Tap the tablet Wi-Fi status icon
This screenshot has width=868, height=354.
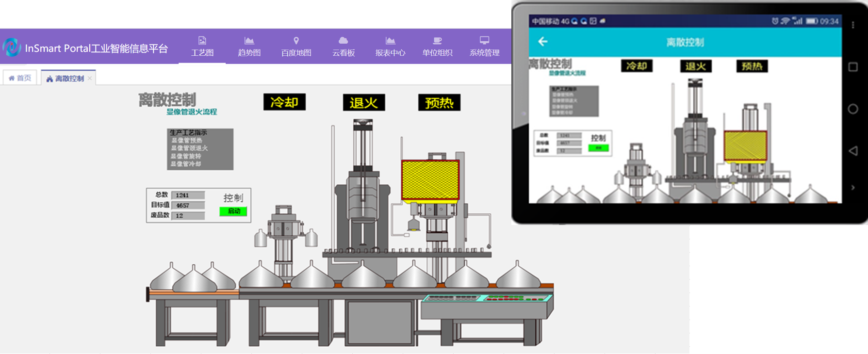pos(785,21)
